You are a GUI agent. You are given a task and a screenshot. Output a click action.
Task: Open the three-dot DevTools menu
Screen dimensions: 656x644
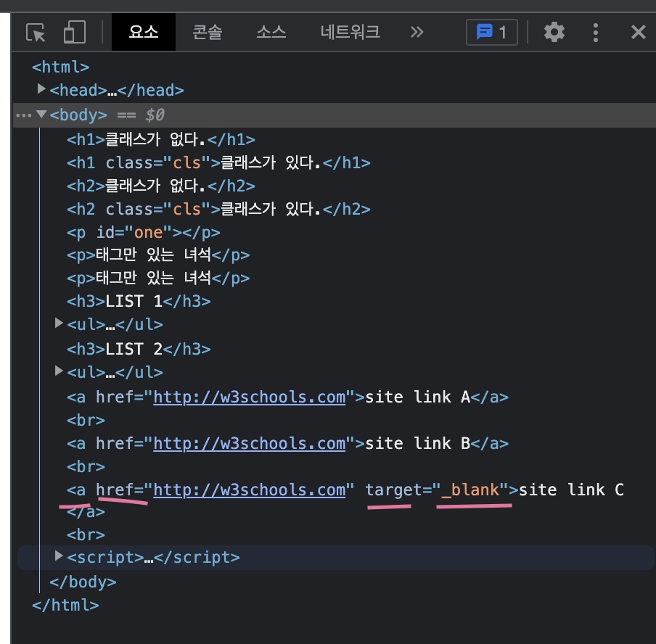(x=595, y=32)
